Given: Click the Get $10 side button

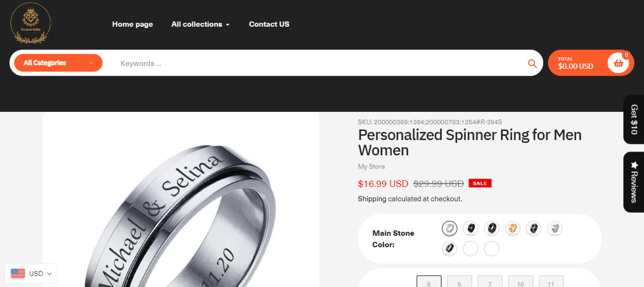Looking at the screenshot, I should (x=634, y=119).
